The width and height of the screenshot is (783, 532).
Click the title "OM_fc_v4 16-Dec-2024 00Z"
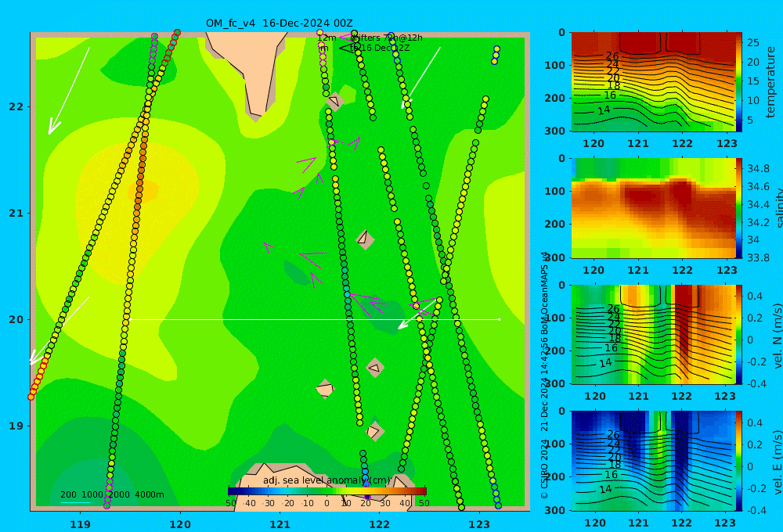(x=280, y=23)
